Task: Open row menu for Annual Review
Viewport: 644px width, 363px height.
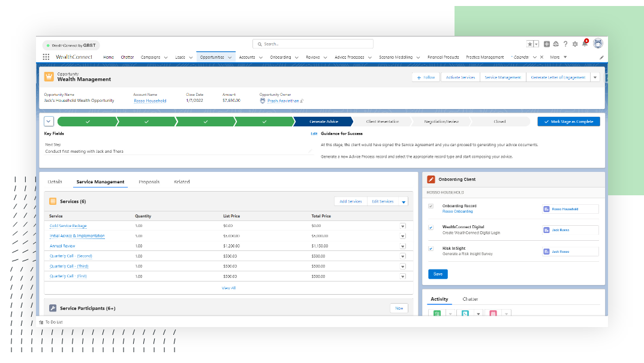Action: coord(403,246)
